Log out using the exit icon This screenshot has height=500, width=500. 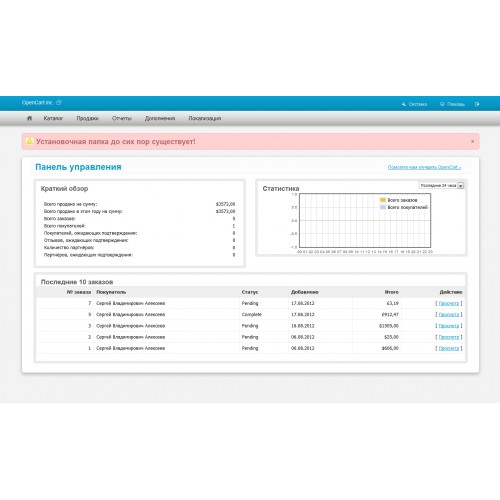point(477,104)
